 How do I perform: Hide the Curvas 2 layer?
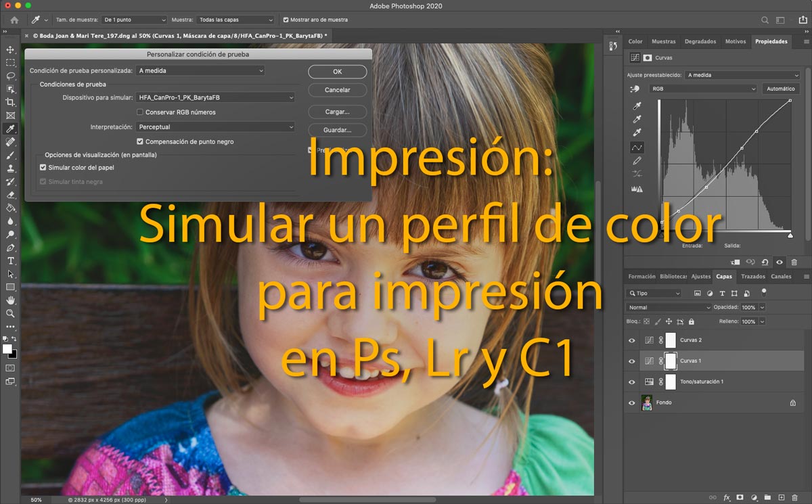click(x=631, y=340)
